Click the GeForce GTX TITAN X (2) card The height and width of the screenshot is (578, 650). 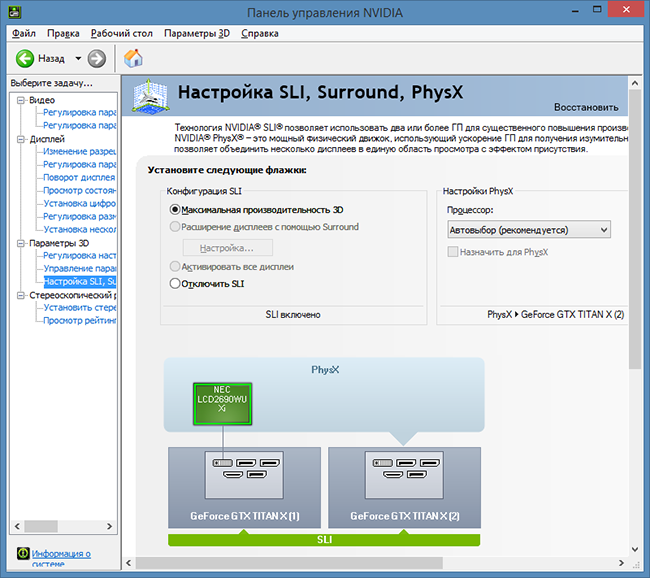click(x=405, y=488)
